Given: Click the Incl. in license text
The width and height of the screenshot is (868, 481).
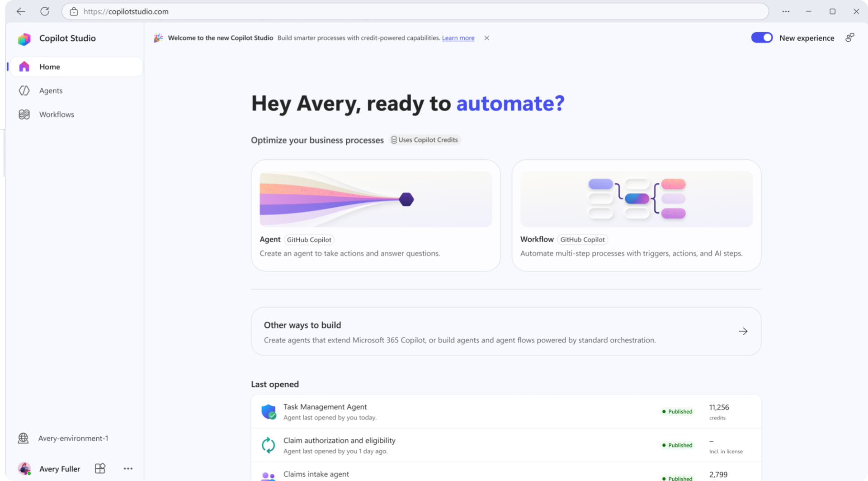Looking at the screenshot, I should click(x=726, y=452).
